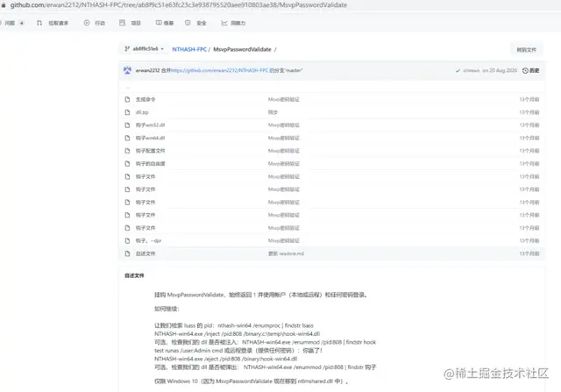Click the README line starting '仅限 Windows 10'
The height and width of the screenshot is (392, 561).
point(252,381)
